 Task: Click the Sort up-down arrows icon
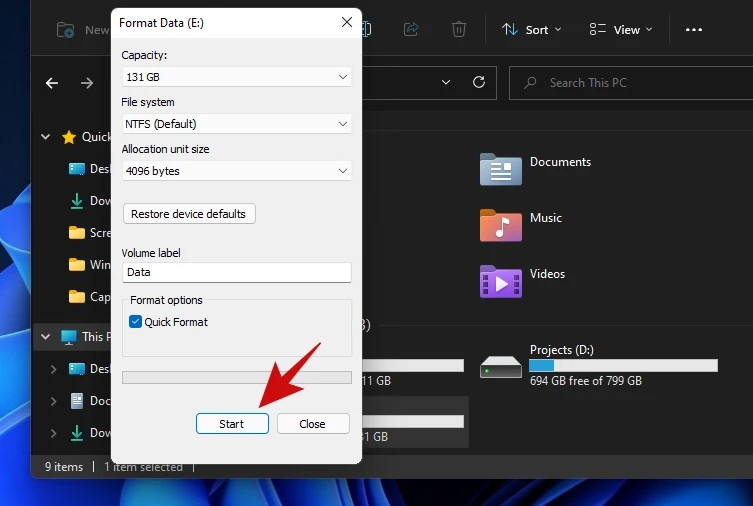[x=510, y=30]
